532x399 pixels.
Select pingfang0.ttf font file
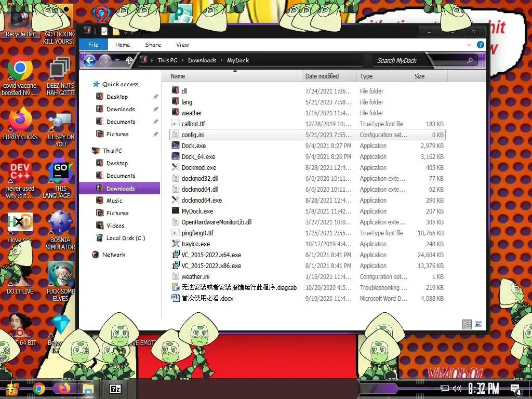click(x=197, y=233)
